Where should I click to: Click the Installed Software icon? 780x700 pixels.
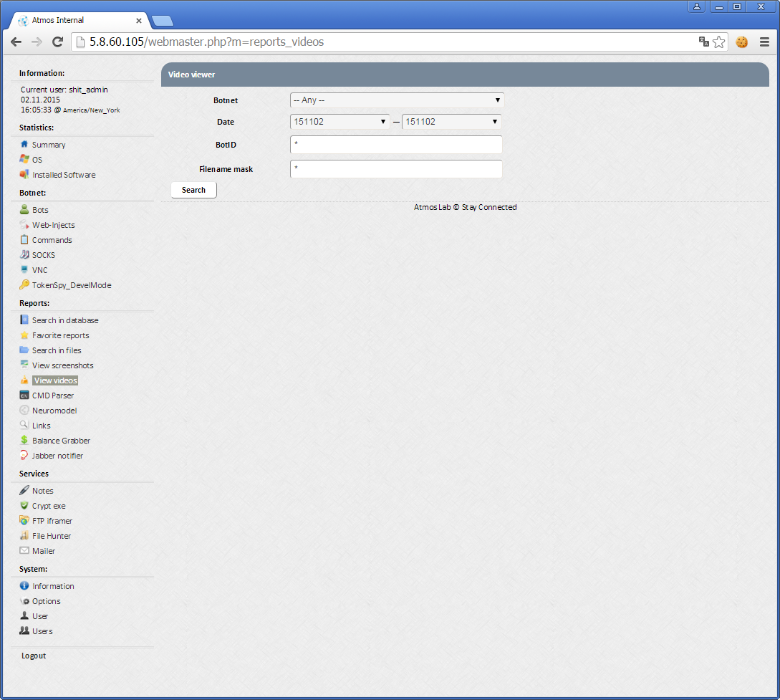click(x=24, y=175)
